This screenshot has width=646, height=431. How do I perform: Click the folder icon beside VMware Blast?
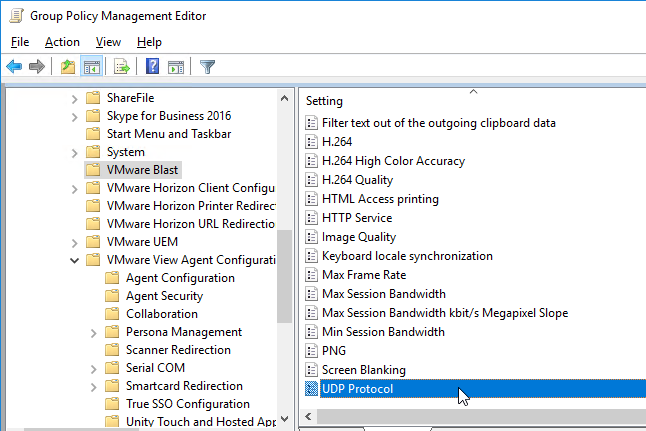coord(93,170)
